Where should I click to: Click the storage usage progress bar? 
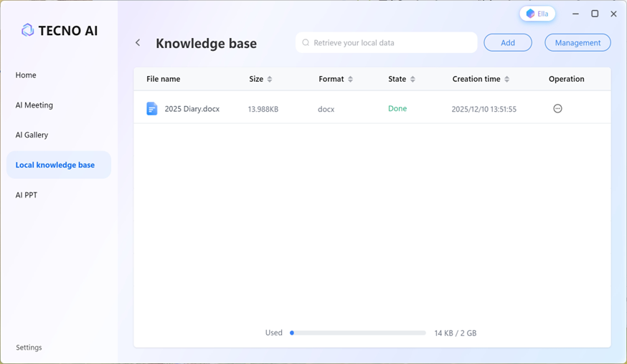358,333
